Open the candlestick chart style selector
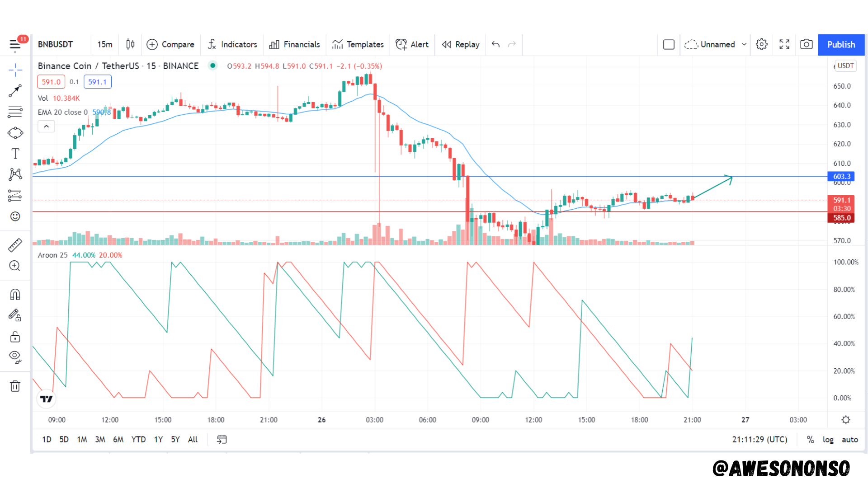Image resolution: width=868 pixels, height=488 pixels. coord(130,44)
